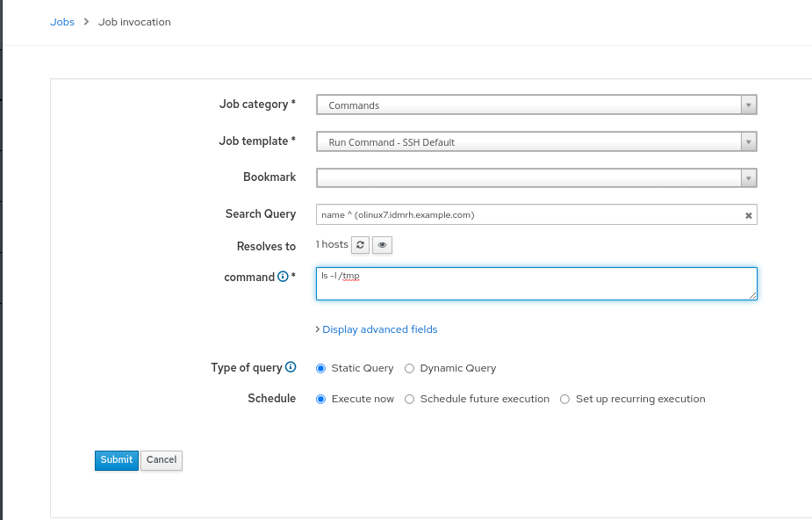Clear the search query with X icon

(x=748, y=215)
